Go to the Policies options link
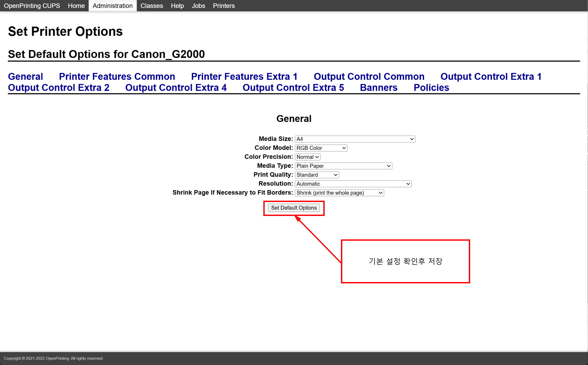This screenshot has width=588, height=365. 431,87
